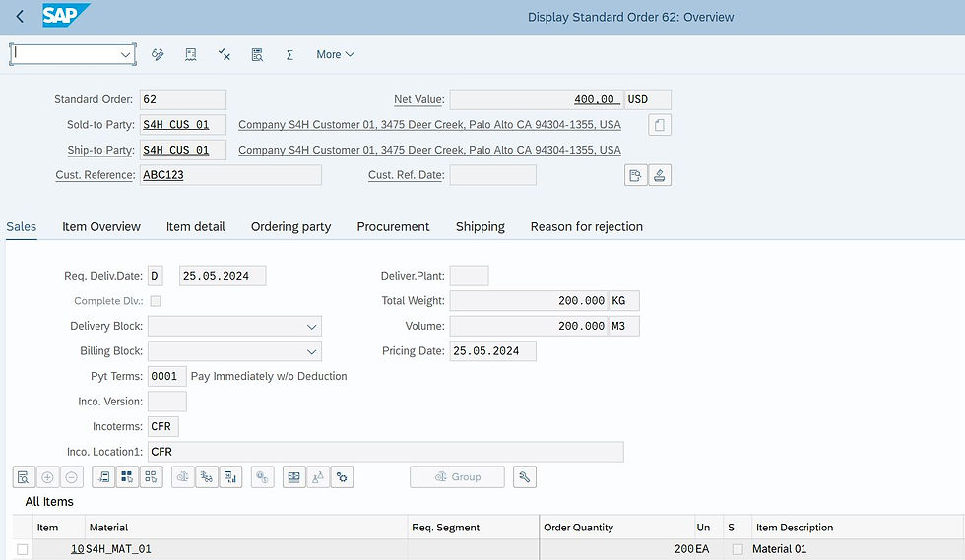Click the Cust. Ref. Date label link
The image size is (965, 560).
tap(406, 175)
